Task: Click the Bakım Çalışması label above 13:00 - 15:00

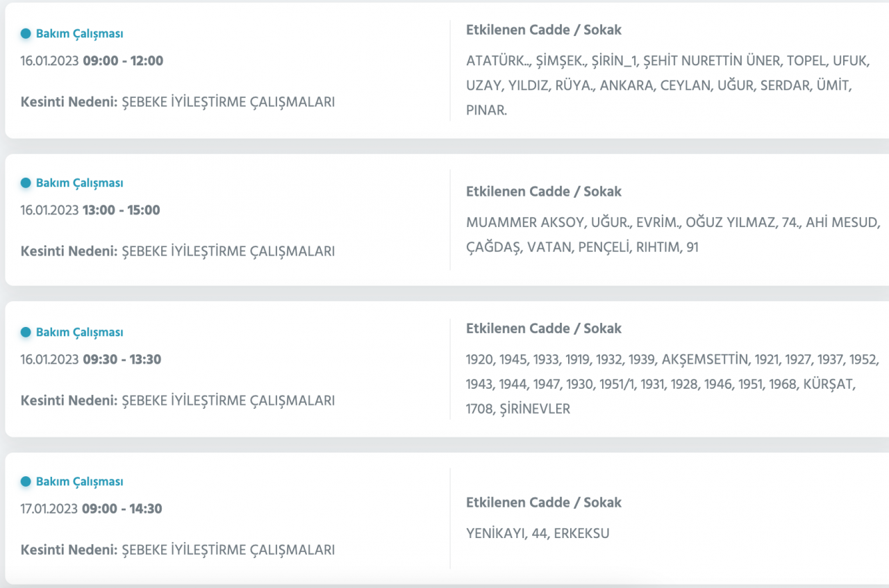Action: (79, 183)
